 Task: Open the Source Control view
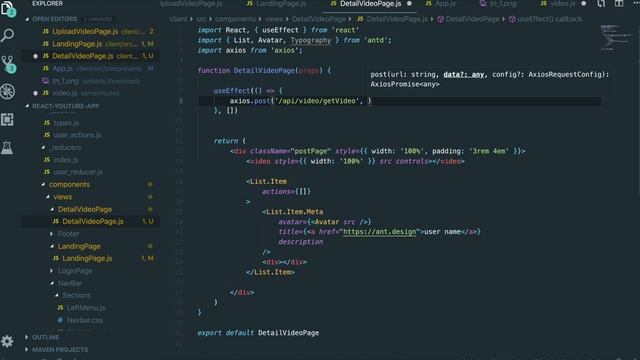click(8, 64)
